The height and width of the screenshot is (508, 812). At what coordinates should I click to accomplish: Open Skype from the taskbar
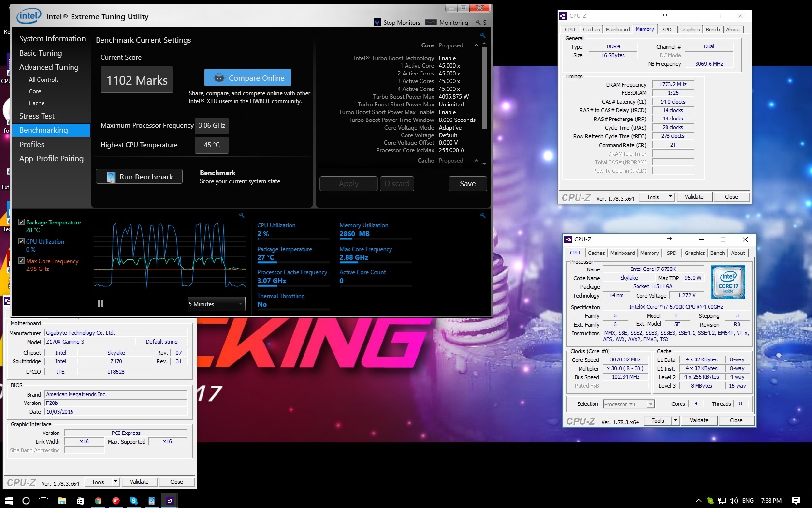tap(134, 501)
